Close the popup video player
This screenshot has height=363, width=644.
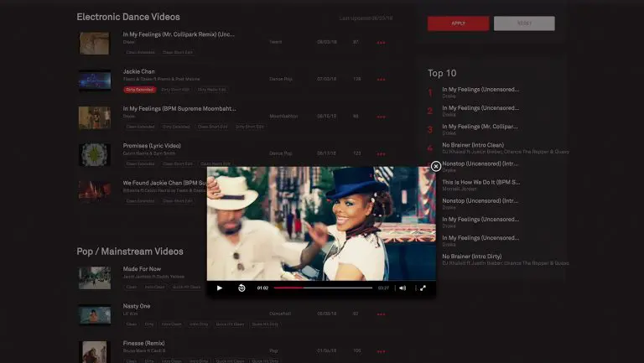(x=436, y=166)
